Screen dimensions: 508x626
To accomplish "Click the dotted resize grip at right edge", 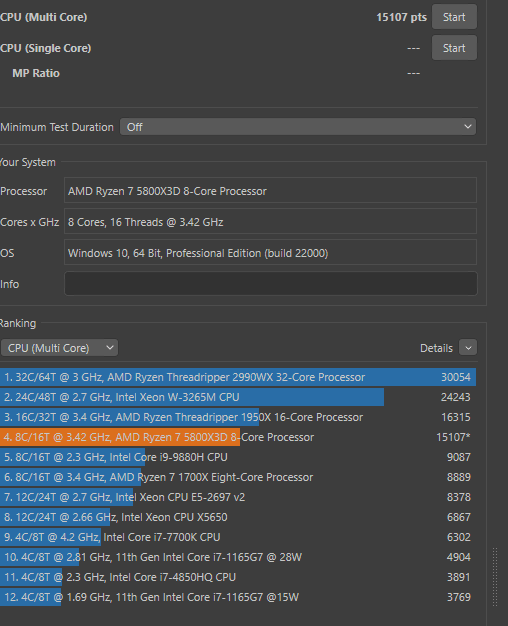I will (495, 577).
